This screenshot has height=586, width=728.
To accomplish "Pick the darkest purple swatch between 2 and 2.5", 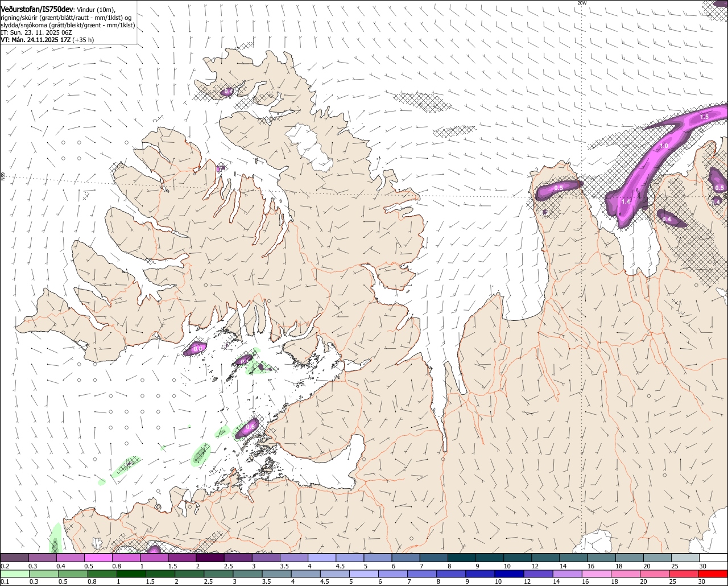I will pos(210,558).
